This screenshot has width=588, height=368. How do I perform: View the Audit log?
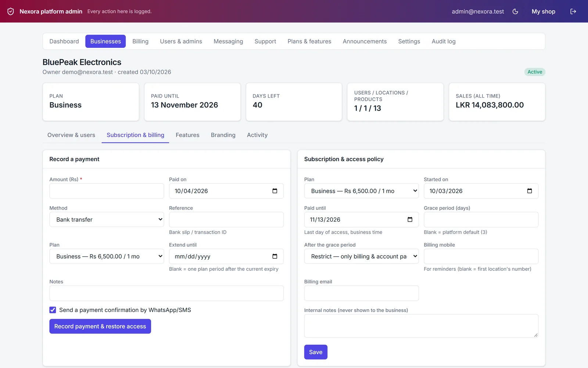click(444, 41)
